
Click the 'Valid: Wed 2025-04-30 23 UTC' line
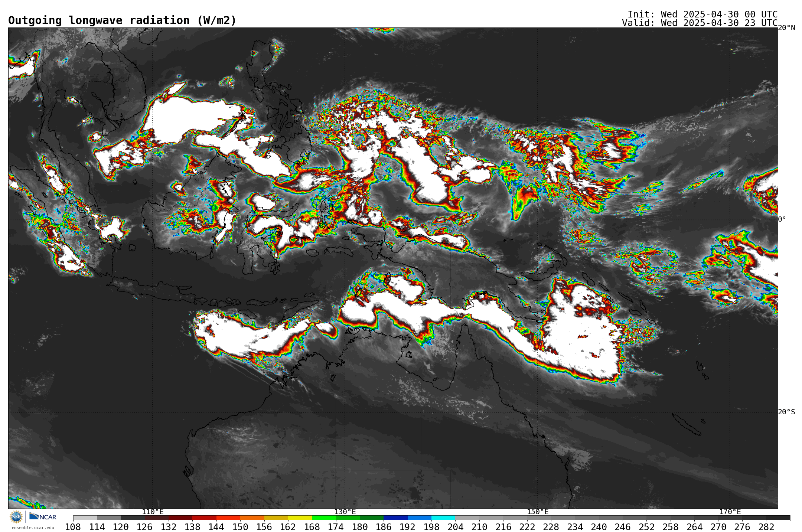[x=700, y=23]
